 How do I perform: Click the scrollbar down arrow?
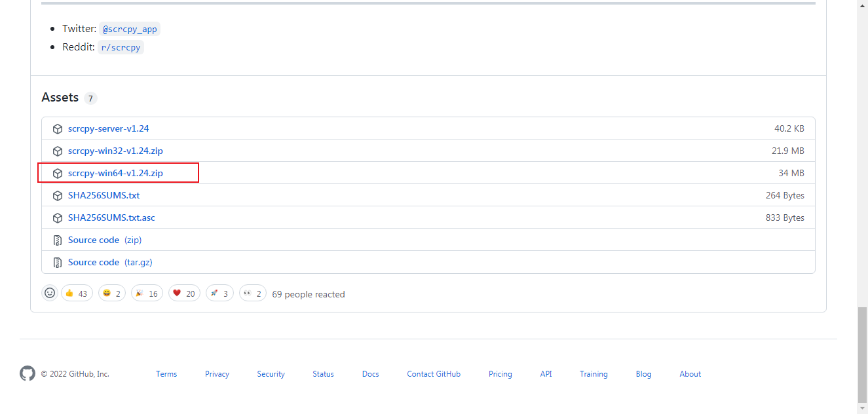tap(862, 409)
